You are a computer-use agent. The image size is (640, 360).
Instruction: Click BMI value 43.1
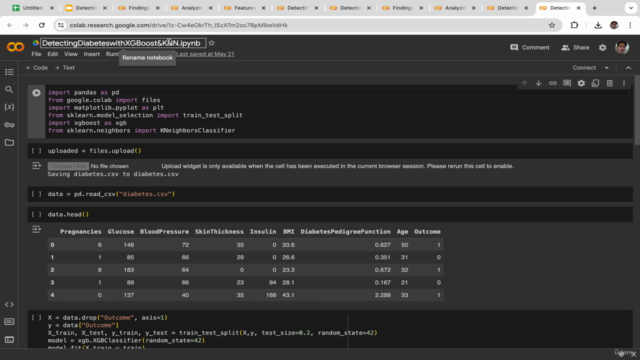point(288,295)
